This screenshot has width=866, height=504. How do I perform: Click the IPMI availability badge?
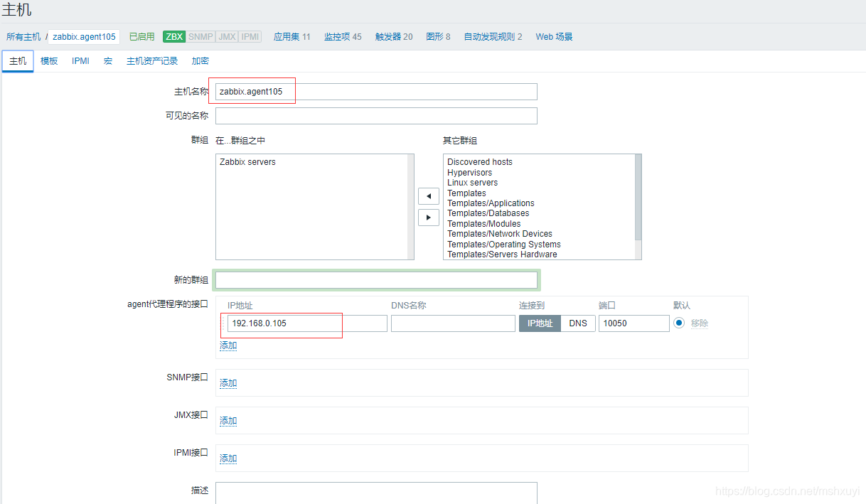click(x=250, y=36)
